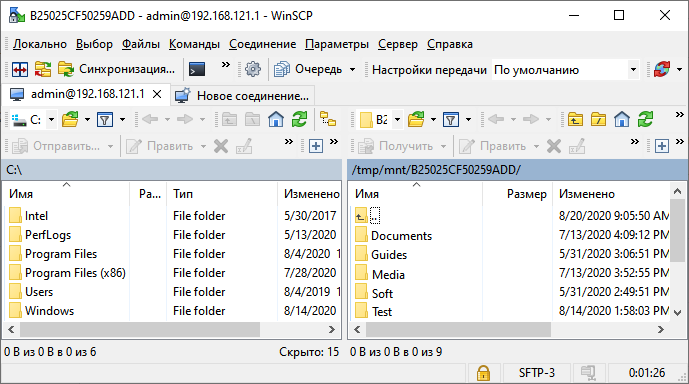Click the refresh session icon in top toolbar
Viewport: 689px width, 384px height.
[x=661, y=69]
